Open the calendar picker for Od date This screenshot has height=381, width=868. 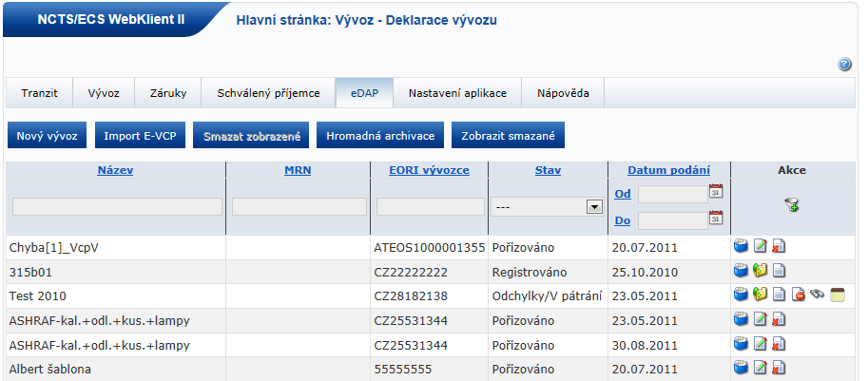tap(716, 193)
